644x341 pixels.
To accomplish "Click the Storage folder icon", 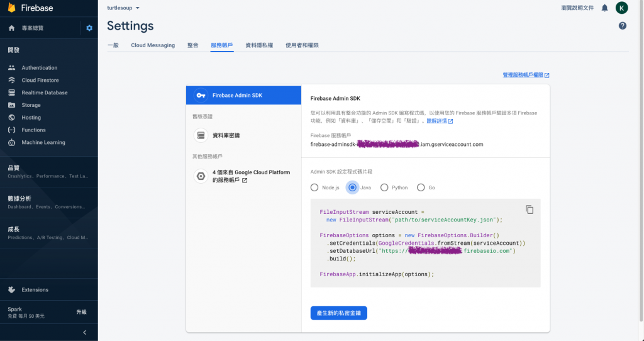I will tap(11, 105).
